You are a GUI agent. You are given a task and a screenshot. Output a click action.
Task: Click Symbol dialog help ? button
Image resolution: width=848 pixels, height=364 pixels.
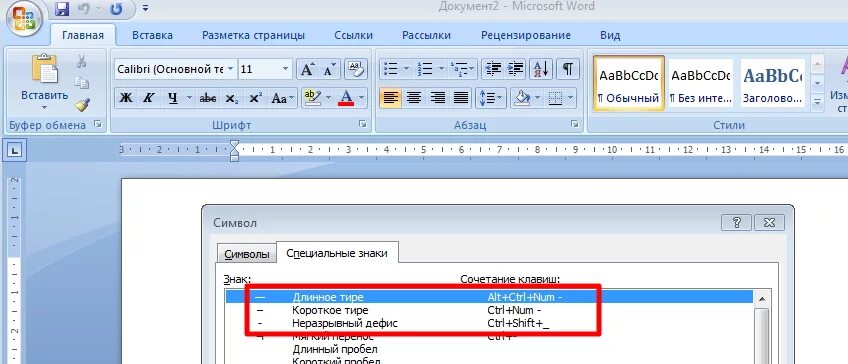click(x=736, y=222)
